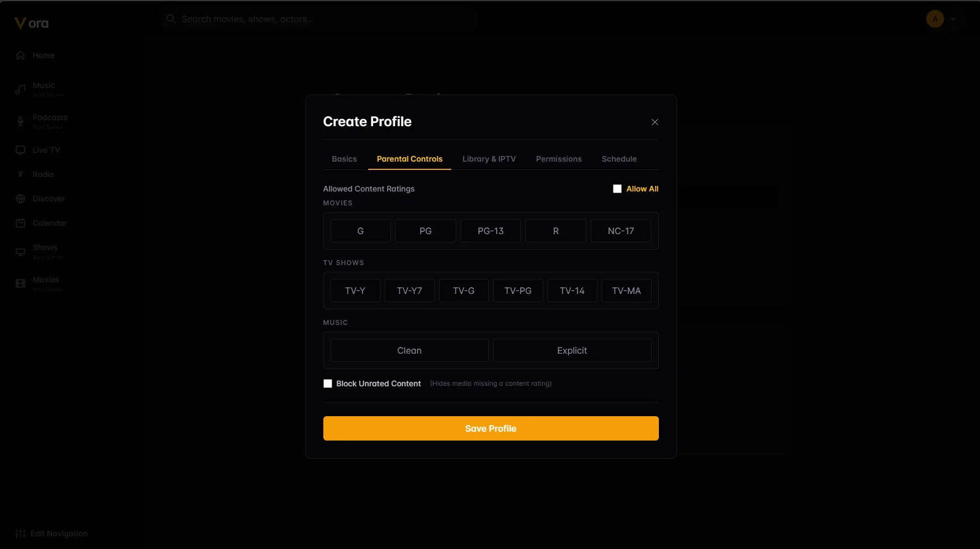The width and height of the screenshot is (980, 549).
Task: Toggle the G movie rating
Action: [360, 231]
